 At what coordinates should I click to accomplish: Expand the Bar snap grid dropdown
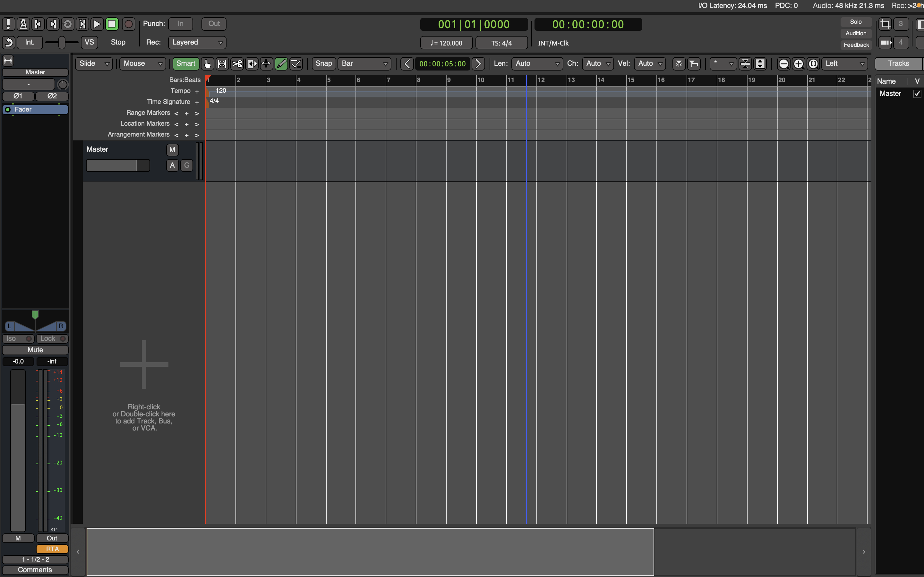[x=364, y=64]
